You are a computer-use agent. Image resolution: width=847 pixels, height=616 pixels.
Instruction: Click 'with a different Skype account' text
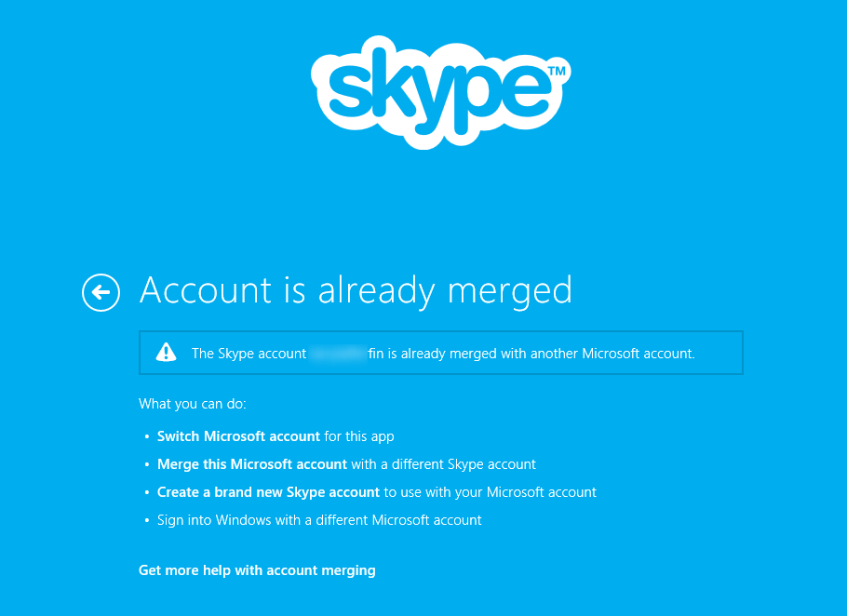[x=443, y=464]
